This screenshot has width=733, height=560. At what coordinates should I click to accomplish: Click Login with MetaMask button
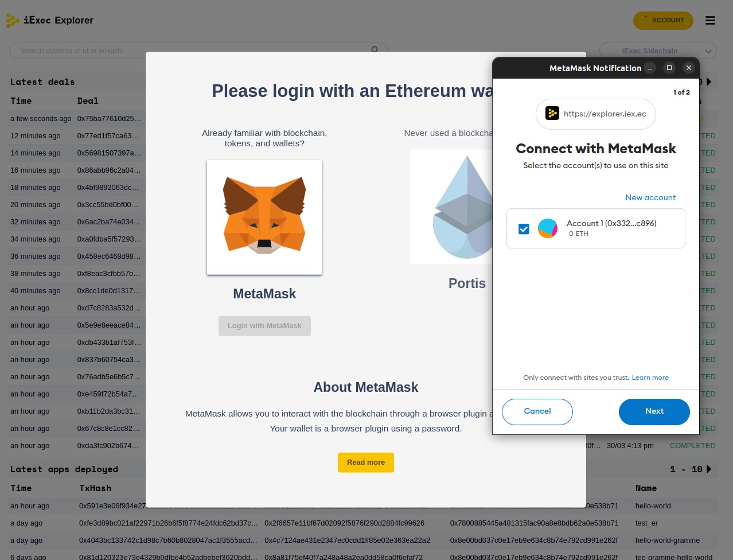click(264, 326)
